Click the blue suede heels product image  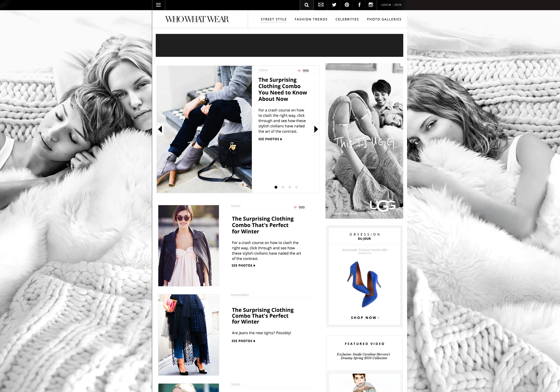click(364, 284)
